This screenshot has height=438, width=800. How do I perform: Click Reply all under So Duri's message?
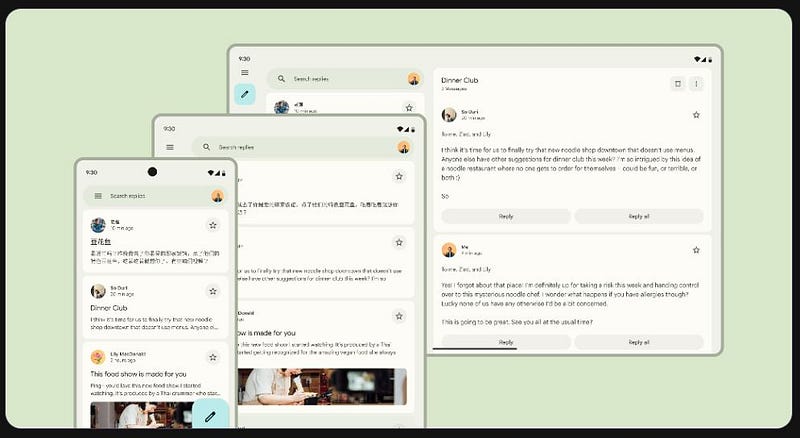tap(639, 216)
